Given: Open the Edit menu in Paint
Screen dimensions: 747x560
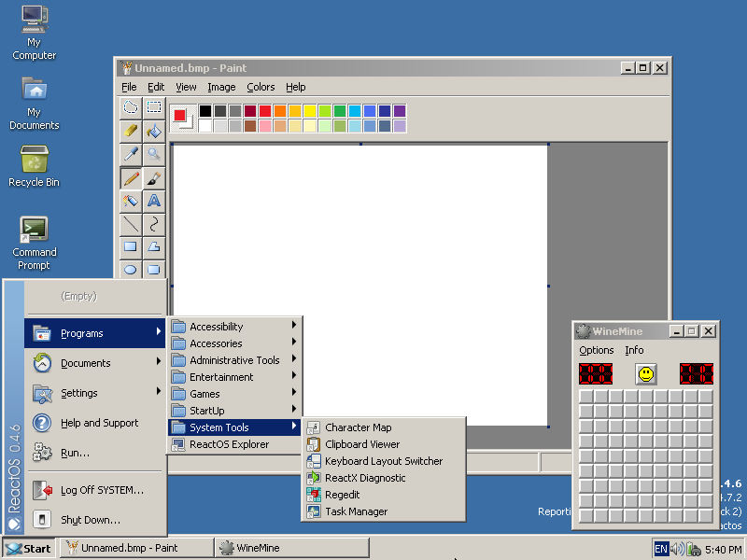Looking at the screenshot, I should tap(156, 87).
